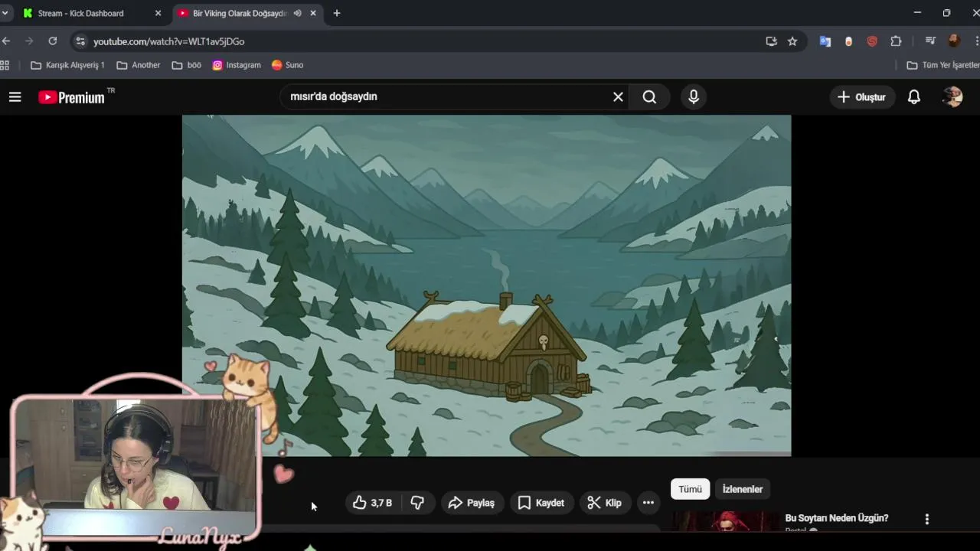Open options for Bu Soytarı Neden Üzgün? video

[926, 519]
